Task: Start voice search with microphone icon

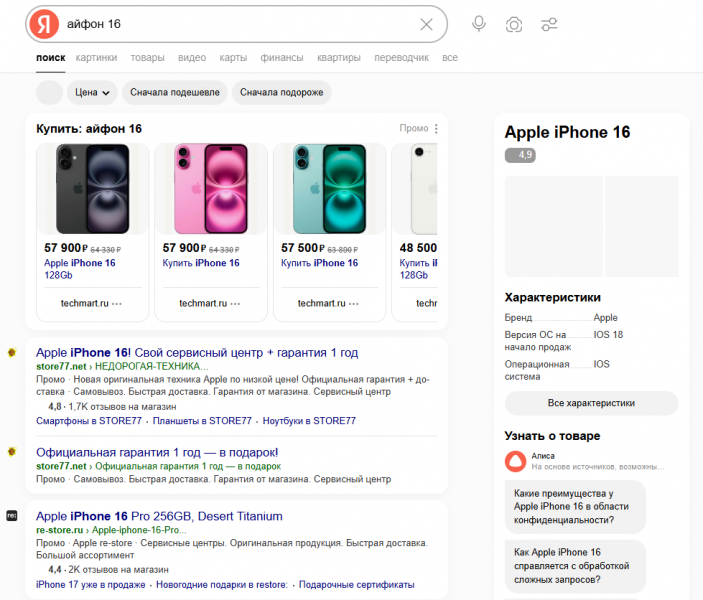Action: 479,25
